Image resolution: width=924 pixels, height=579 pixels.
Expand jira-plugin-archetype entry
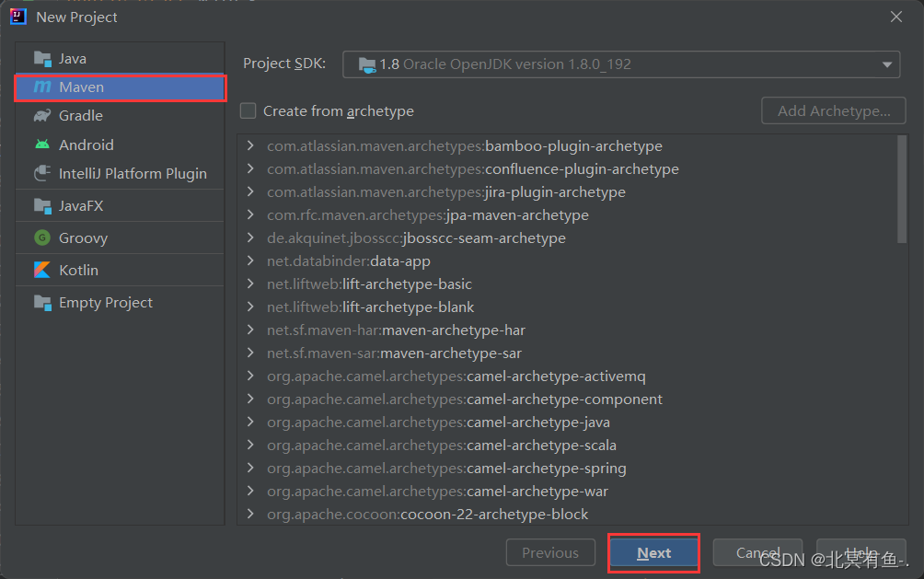click(250, 191)
